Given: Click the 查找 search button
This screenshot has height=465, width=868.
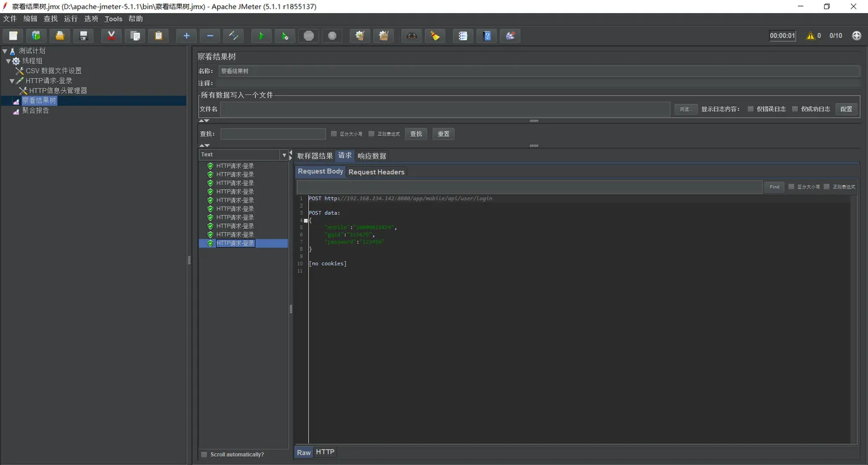Looking at the screenshot, I should point(416,134).
